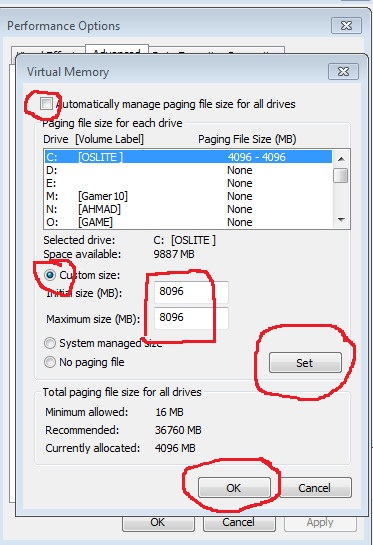Select drive E: in the list
The height and width of the screenshot is (545, 373).
pos(188,183)
